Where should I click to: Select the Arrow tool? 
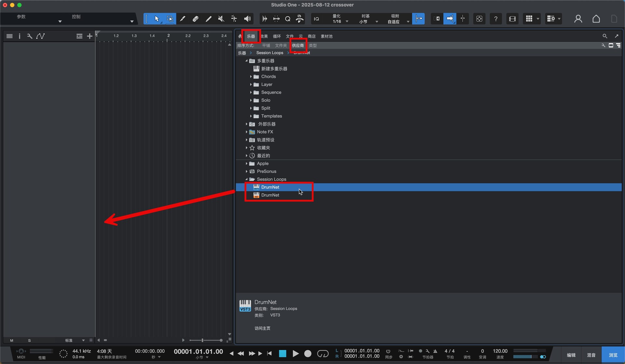click(157, 19)
